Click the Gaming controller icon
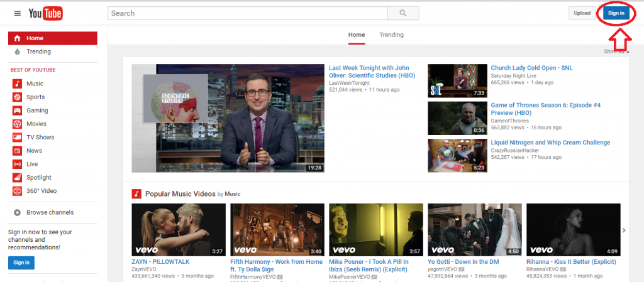Screen dimensions: 644x282 [x=17, y=111]
